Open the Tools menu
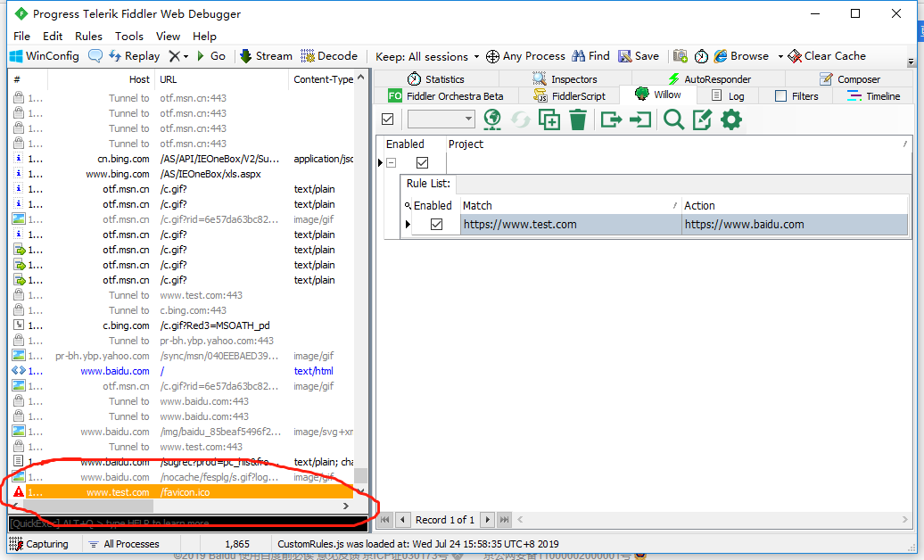Image resolution: width=924 pixels, height=560 pixels. point(129,36)
